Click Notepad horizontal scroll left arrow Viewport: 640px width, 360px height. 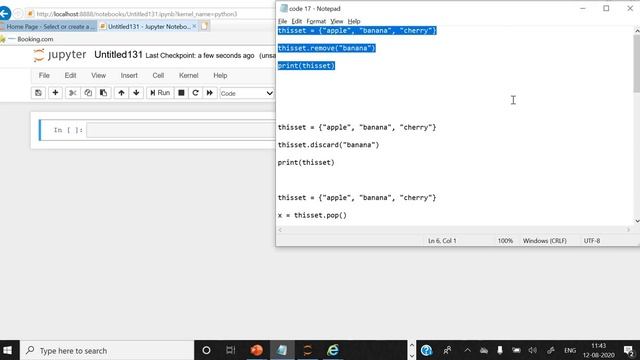280,230
